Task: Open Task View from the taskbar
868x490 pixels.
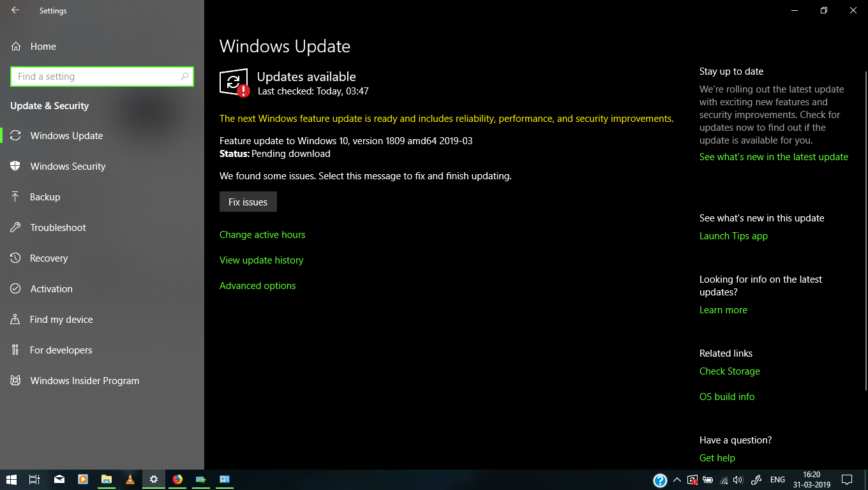Action: (x=34, y=479)
